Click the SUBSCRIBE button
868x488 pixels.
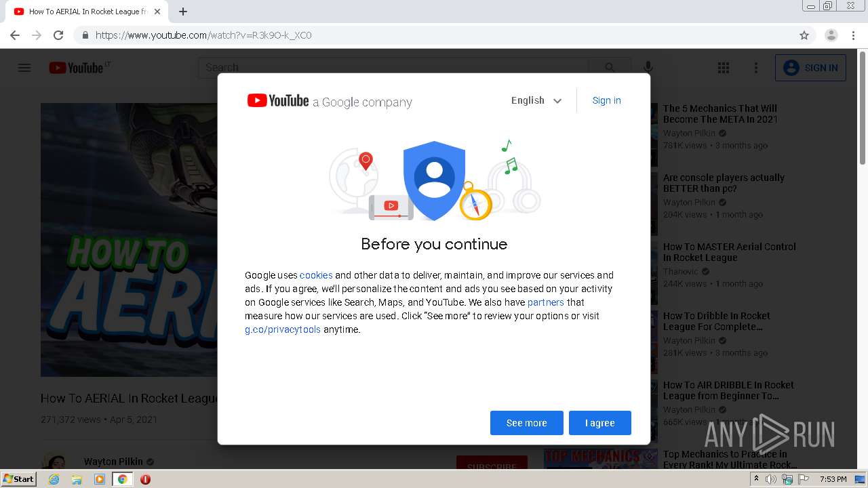pyautogui.click(x=492, y=462)
